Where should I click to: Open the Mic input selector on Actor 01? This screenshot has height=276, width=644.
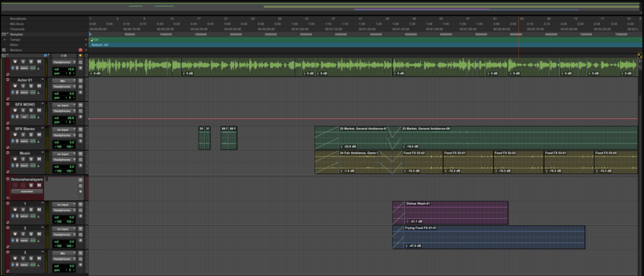click(x=64, y=81)
